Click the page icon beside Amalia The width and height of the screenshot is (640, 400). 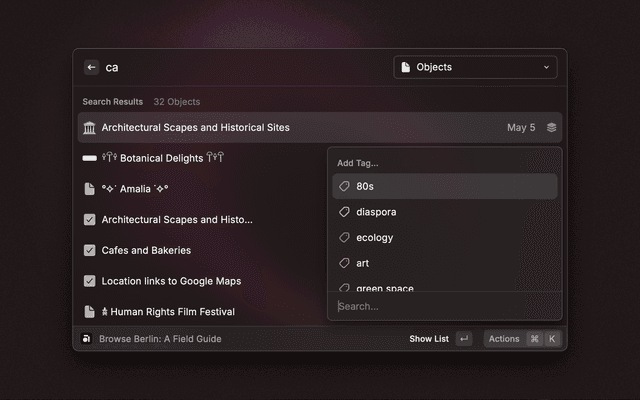tap(90, 189)
